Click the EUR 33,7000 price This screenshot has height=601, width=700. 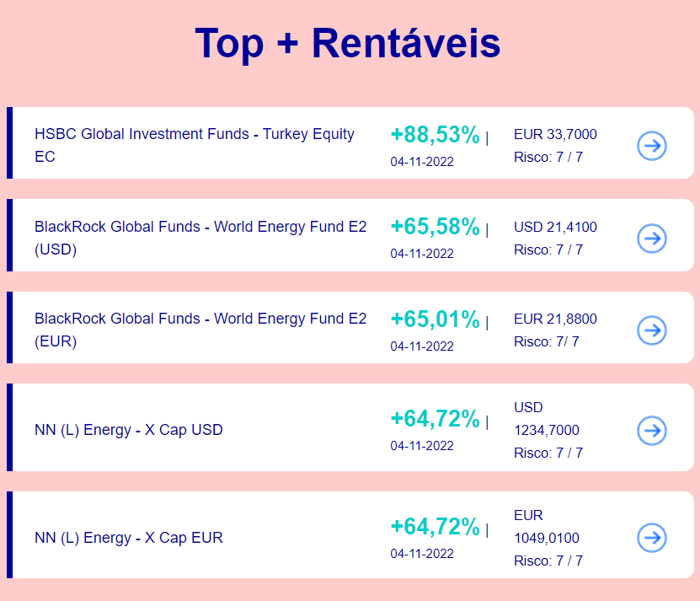pyautogui.click(x=555, y=135)
